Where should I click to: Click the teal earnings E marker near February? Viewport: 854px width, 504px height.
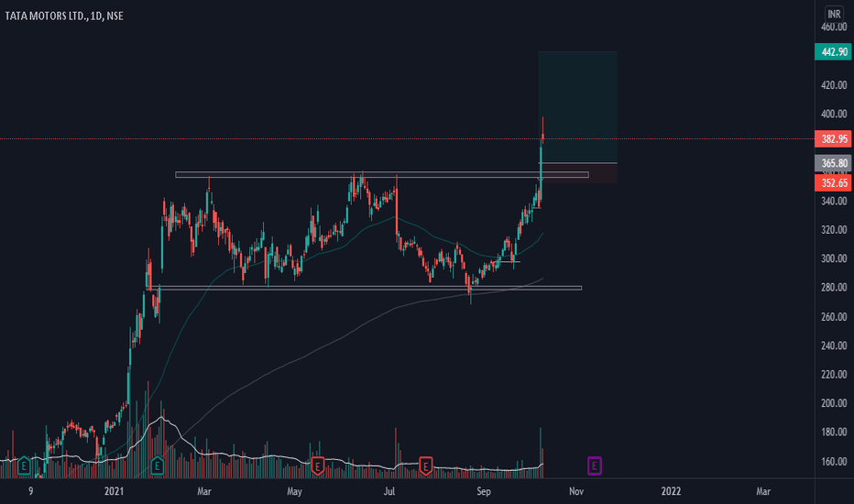tap(157, 466)
